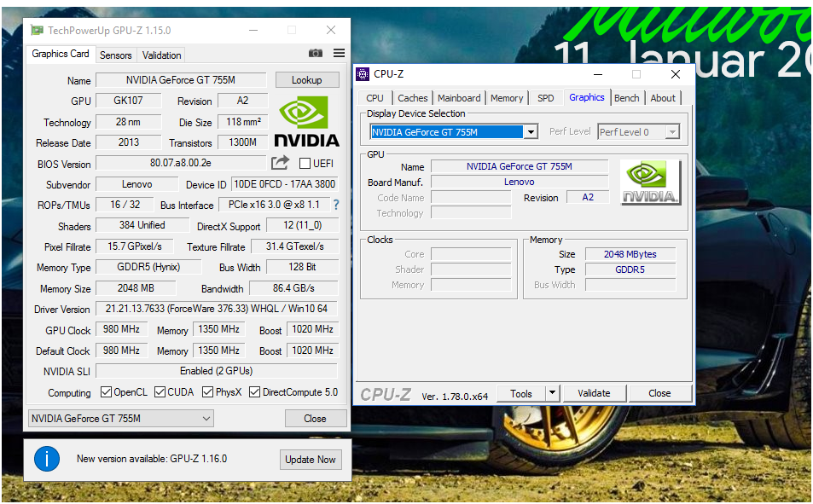
Task: Click the 118 mm² die size value
Action: pyautogui.click(x=243, y=122)
